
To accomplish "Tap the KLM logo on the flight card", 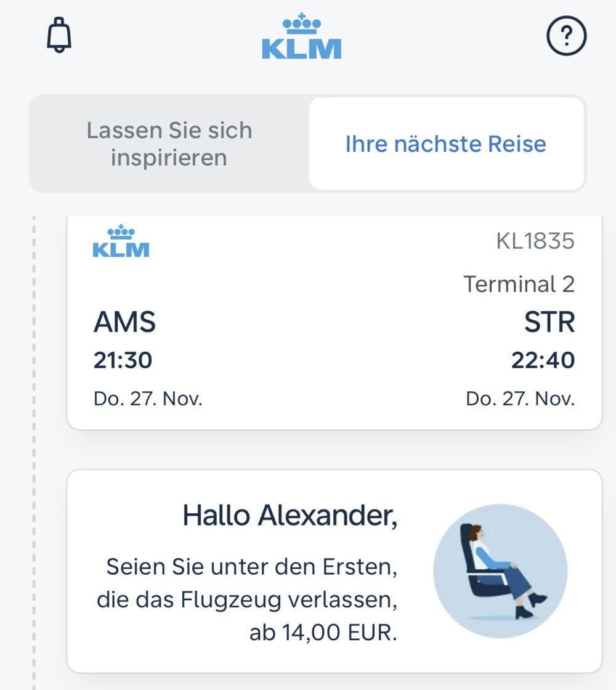I will click(x=121, y=241).
